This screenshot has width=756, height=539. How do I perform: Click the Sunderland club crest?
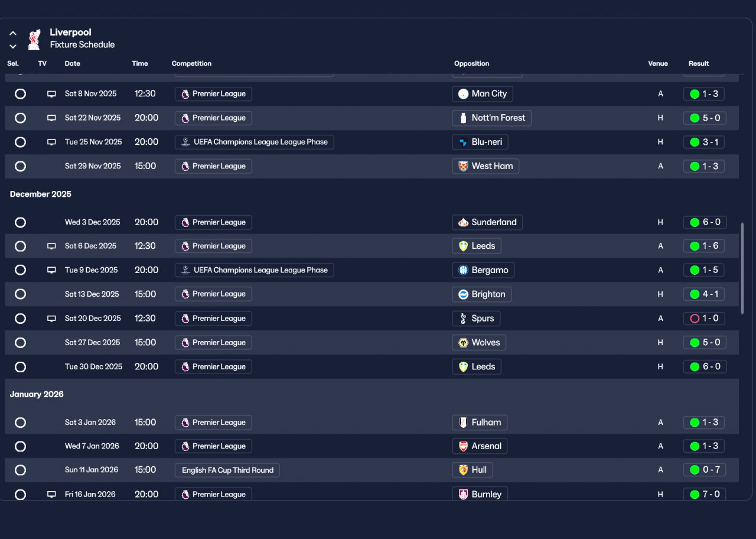[x=463, y=222]
